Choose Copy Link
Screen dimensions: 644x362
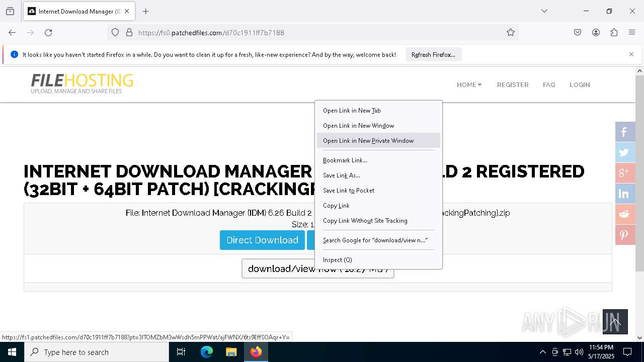(378, 206)
